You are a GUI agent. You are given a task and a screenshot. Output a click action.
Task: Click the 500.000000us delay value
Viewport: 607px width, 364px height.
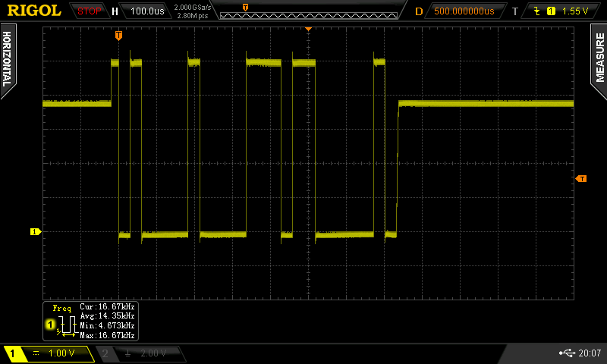[464, 11]
